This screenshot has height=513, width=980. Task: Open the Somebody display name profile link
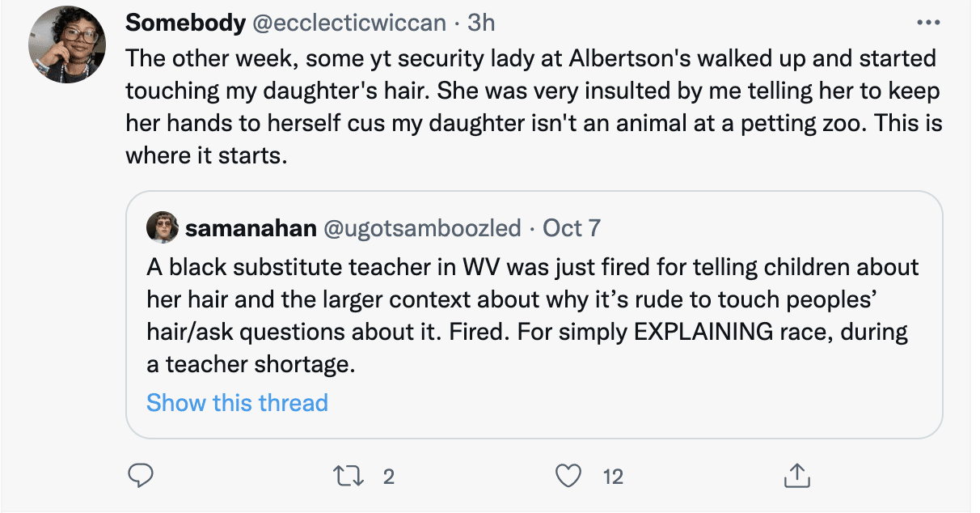pos(185,23)
